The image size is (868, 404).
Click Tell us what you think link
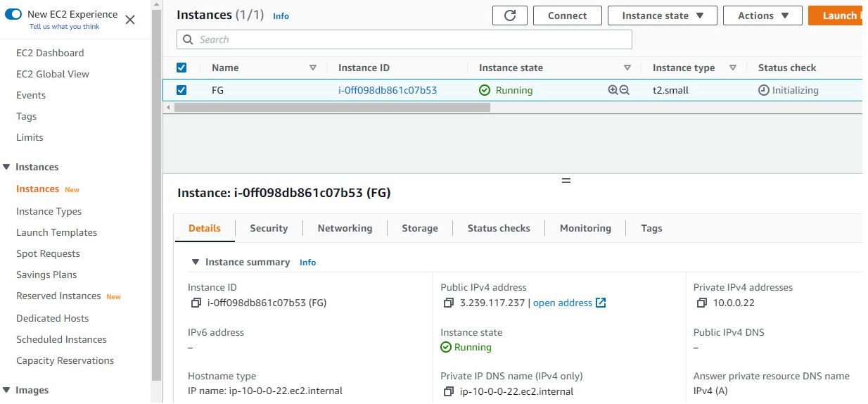65,27
